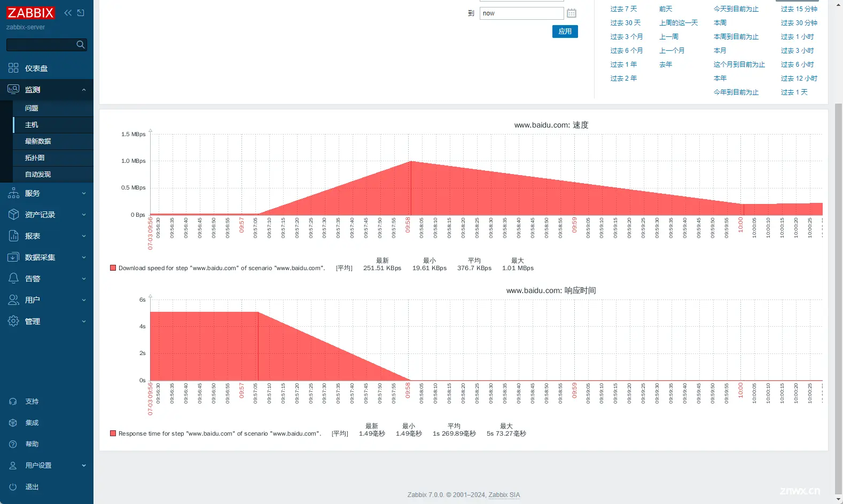Select 前天 time range
Viewport: 843px width, 504px height.
pos(666,9)
